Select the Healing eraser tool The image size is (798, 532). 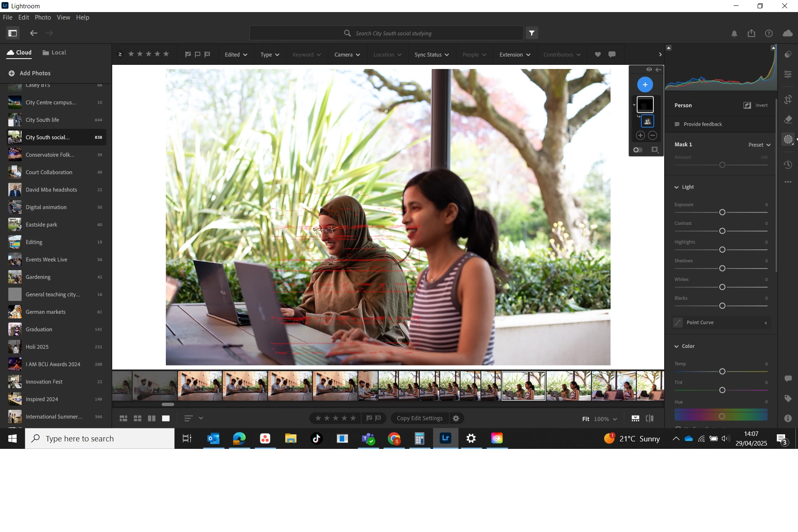pos(788,120)
